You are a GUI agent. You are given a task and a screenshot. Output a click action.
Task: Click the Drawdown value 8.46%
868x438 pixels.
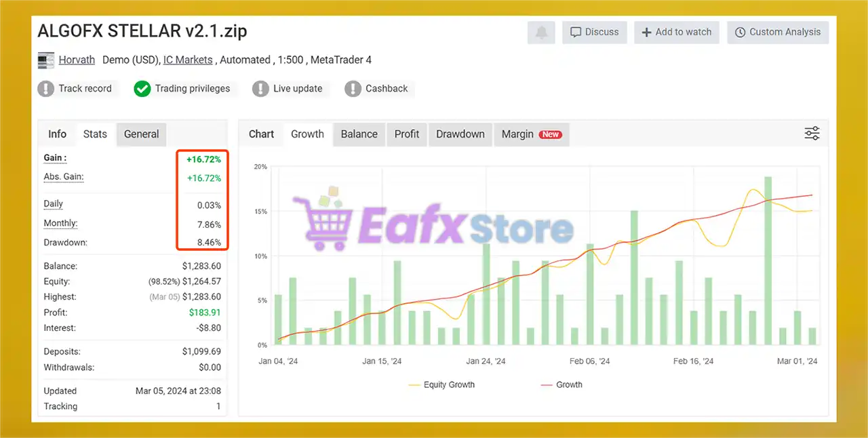[x=209, y=243]
